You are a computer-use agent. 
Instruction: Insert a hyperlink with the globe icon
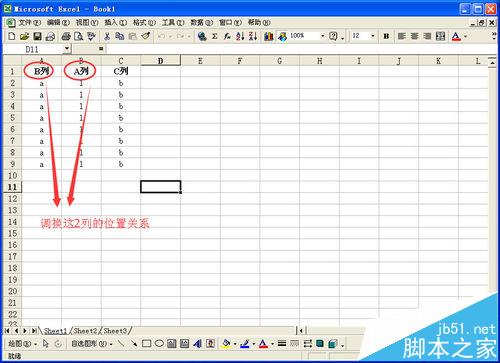[x=202, y=36]
